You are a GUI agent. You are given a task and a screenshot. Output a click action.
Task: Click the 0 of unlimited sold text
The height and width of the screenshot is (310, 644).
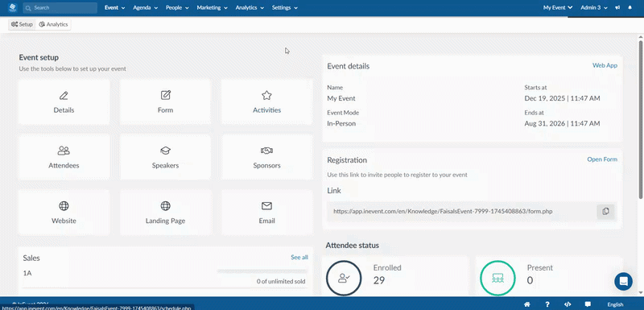[x=281, y=281]
